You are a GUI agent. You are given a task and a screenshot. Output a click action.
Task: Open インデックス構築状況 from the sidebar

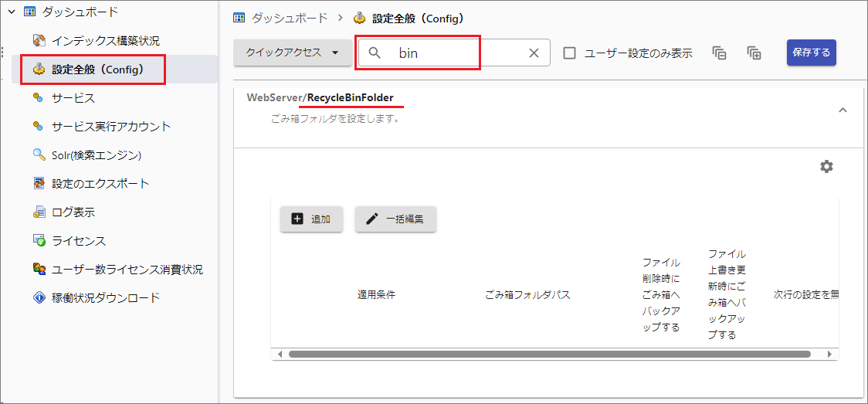pyautogui.click(x=105, y=40)
